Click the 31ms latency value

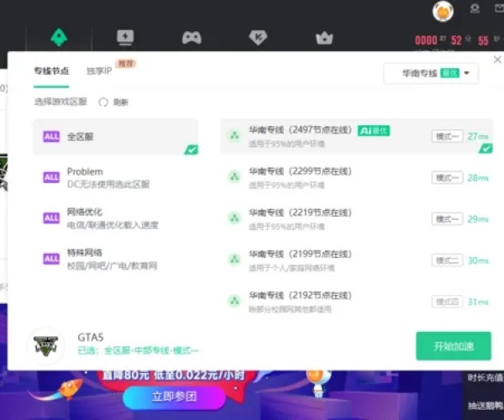tap(478, 302)
